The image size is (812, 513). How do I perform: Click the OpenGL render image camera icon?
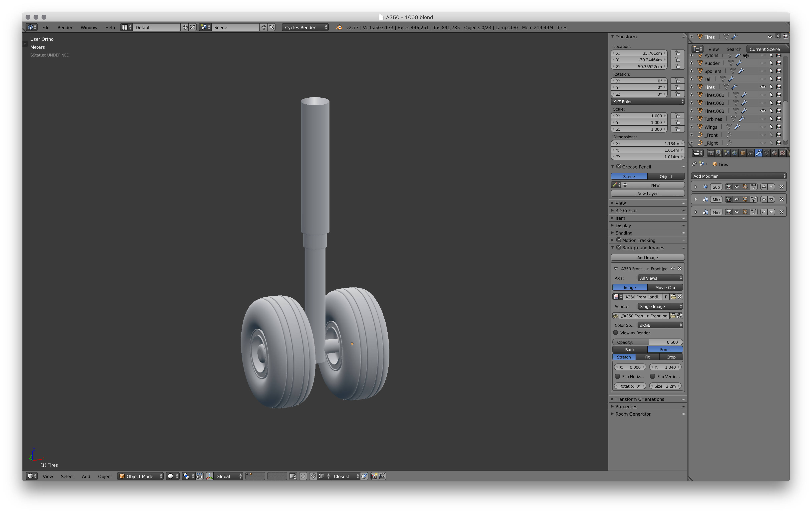click(x=374, y=476)
